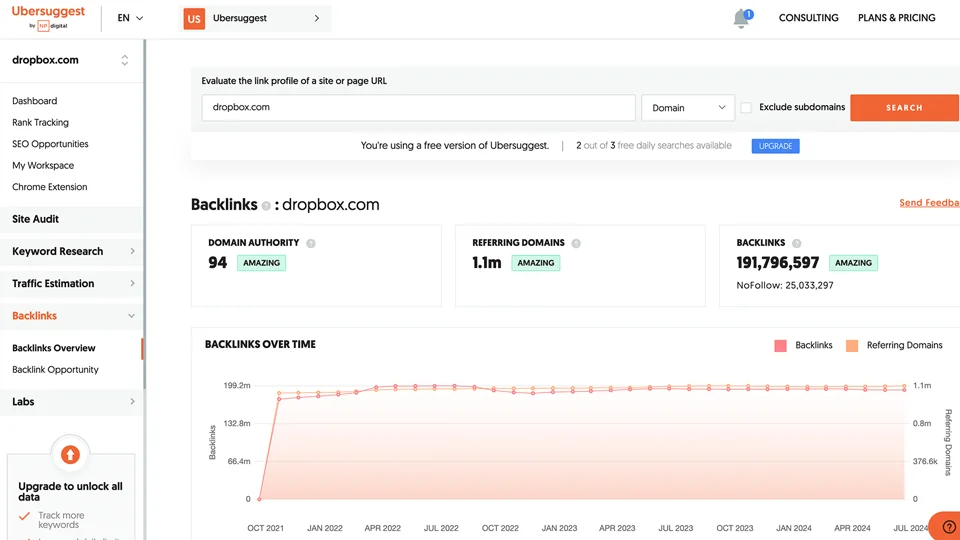Click the first chart data point at zero

(x=260, y=499)
